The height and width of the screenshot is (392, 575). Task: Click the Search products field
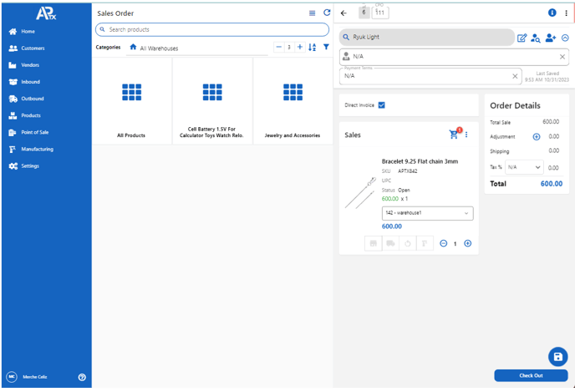[212, 29]
